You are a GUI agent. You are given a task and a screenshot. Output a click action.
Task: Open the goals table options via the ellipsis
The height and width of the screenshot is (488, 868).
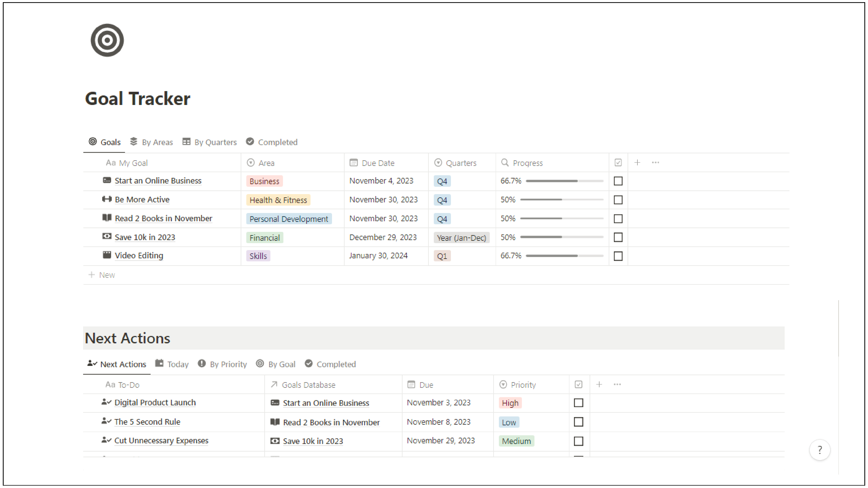coord(655,162)
